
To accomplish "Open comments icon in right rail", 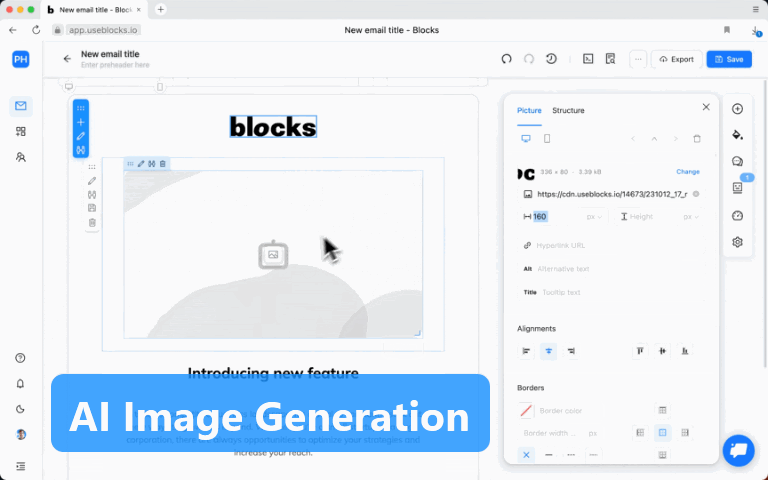I will 738,162.
